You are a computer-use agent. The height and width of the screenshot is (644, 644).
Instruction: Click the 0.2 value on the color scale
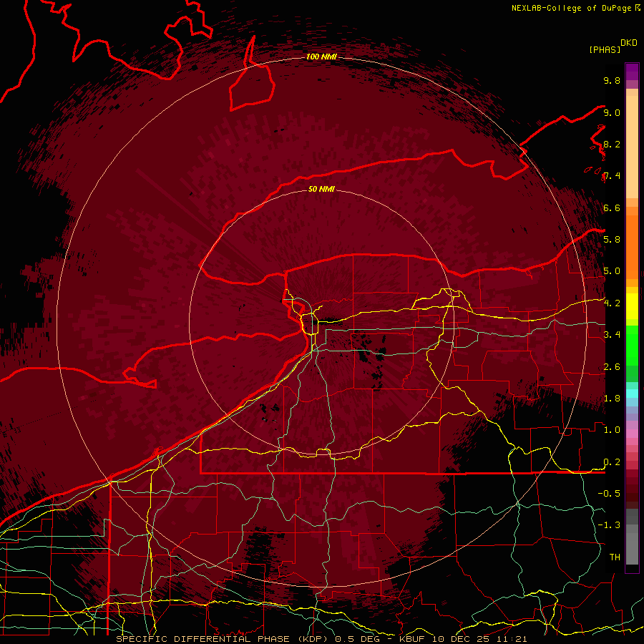point(612,462)
